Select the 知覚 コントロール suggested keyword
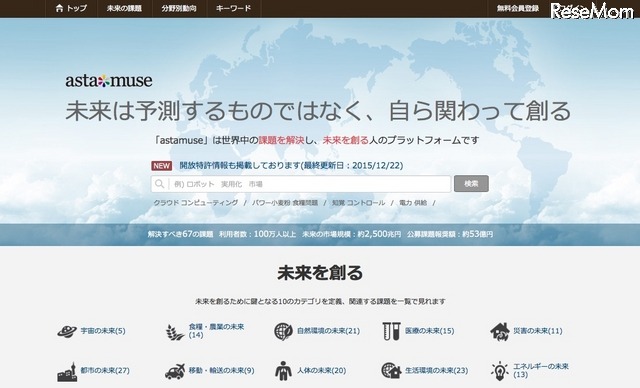 (358, 203)
